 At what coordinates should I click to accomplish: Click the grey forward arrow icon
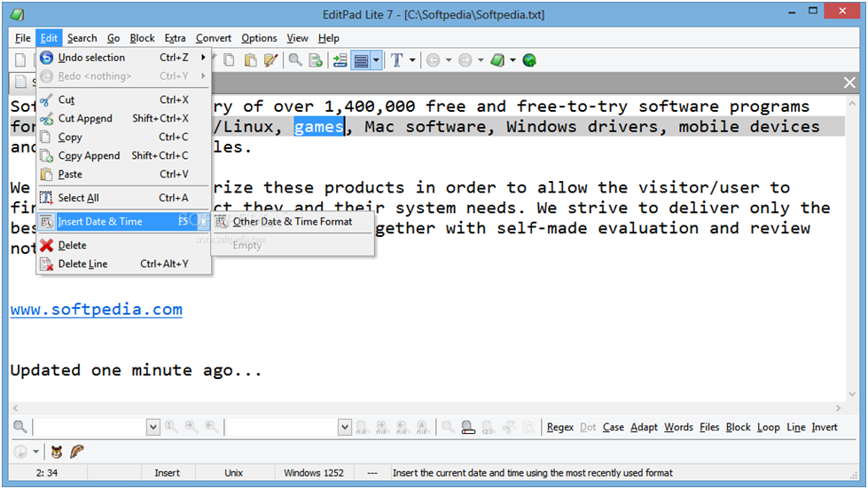point(465,60)
